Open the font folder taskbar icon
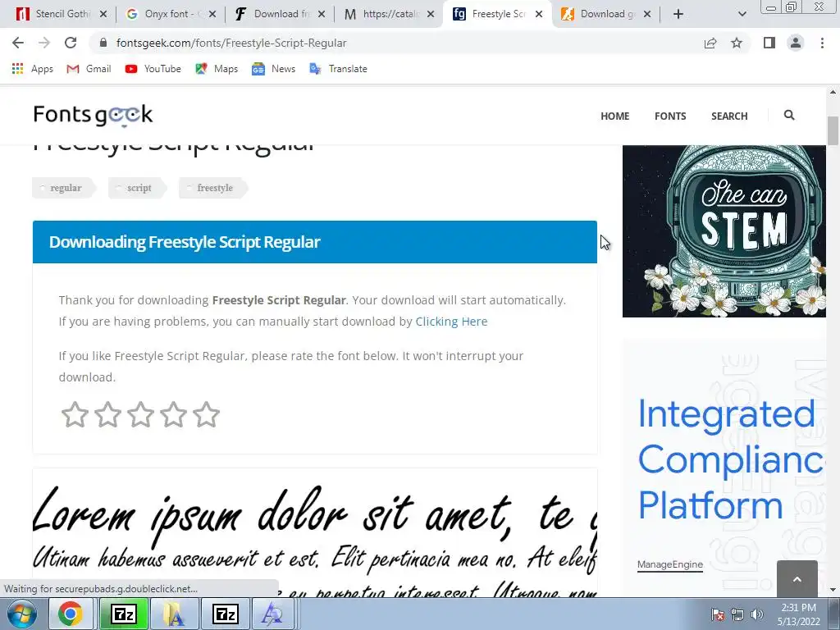Screen dimensions: 840x630 tap(174, 614)
